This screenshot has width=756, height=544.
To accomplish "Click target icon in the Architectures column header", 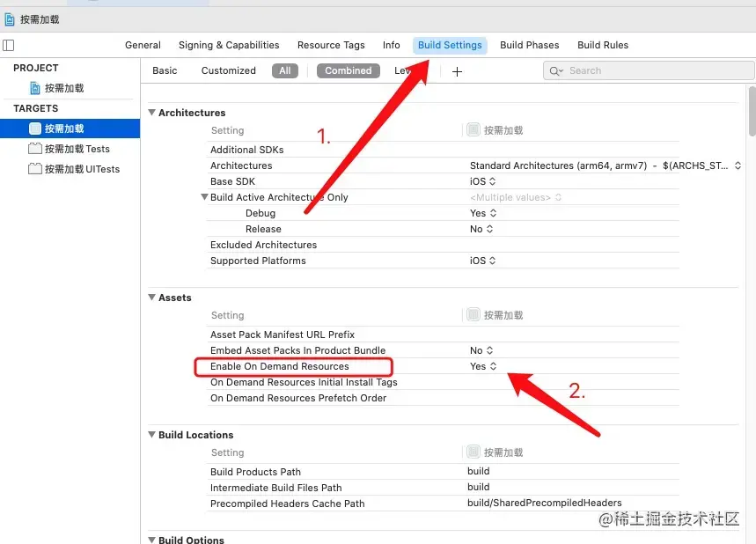I will [x=473, y=129].
